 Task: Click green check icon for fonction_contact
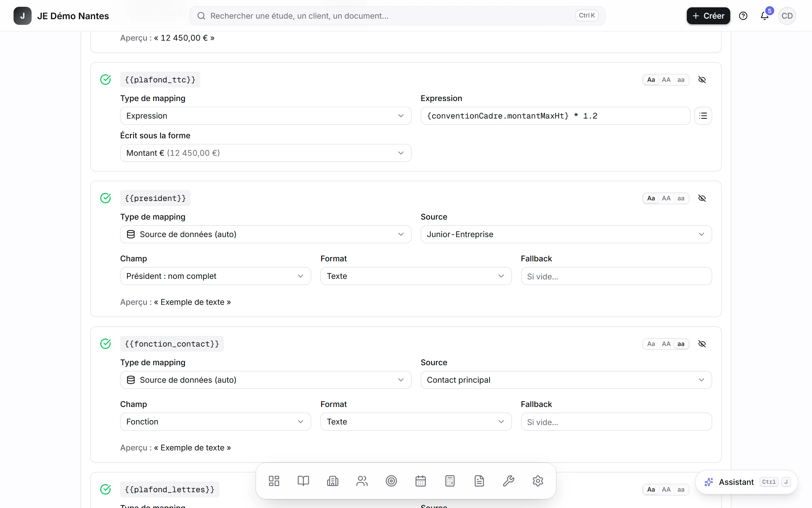pyautogui.click(x=106, y=344)
